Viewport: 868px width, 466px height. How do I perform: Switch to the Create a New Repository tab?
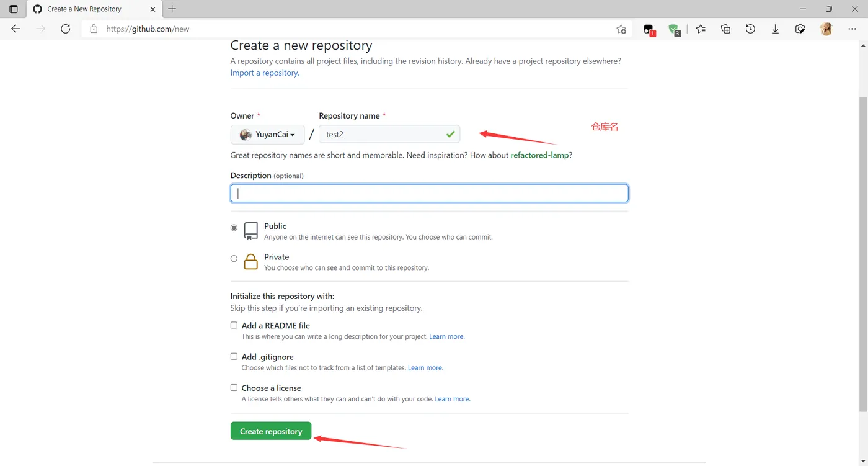[94, 9]
